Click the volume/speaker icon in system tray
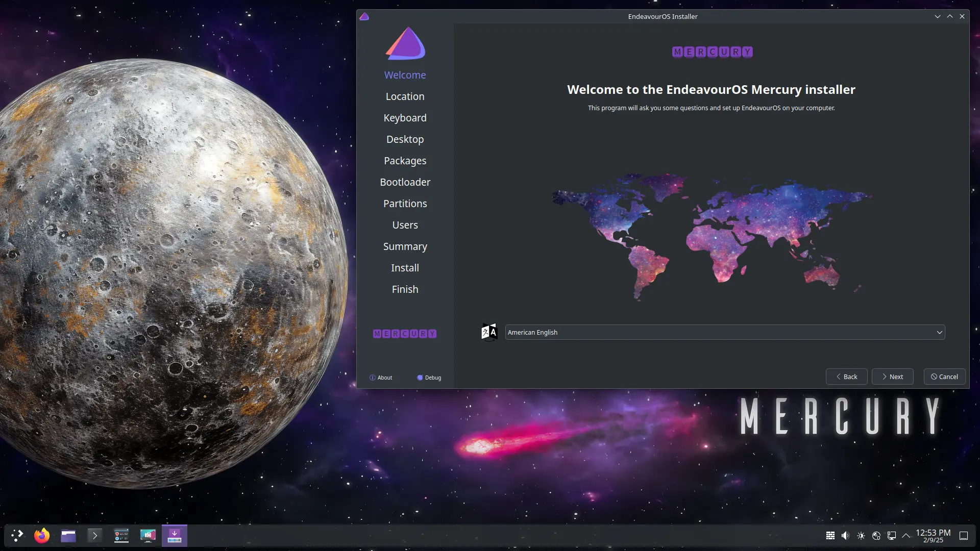The image size is (980, 551). (x=845, y=535)
